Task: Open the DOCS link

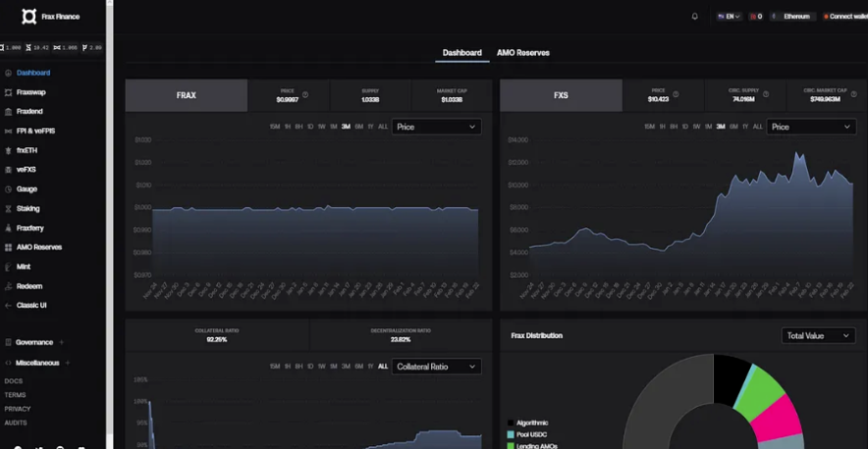Action: (14, 381)
